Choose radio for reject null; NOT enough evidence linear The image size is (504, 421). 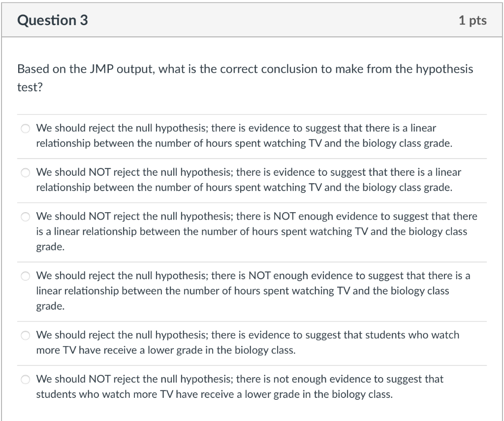pos(26,276)
